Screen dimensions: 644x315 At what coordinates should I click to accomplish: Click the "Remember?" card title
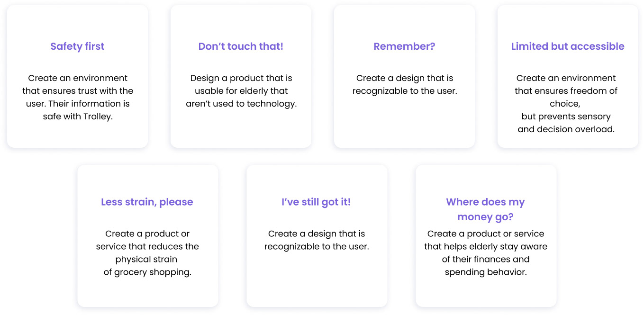(404, 46)
